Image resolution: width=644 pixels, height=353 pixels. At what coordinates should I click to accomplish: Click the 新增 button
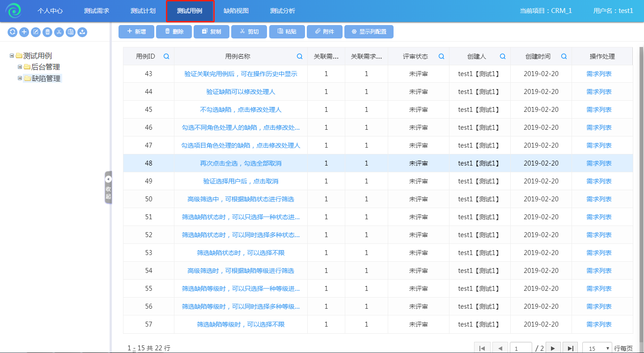pyautogui.click(x=136, y=32)
